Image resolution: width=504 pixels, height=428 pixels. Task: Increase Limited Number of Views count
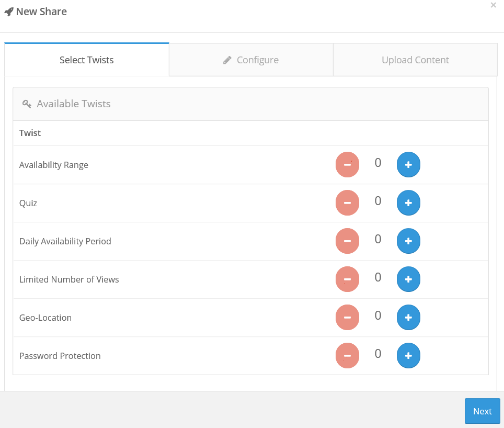408,279
